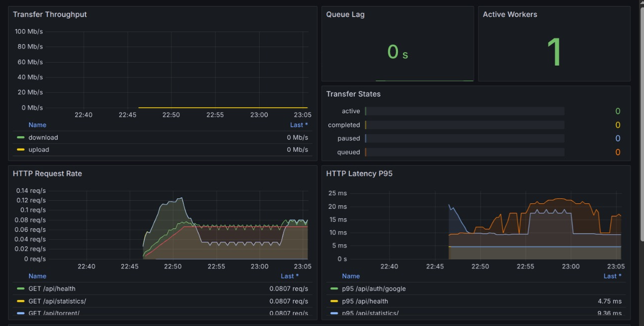Toggle the upload series in the legend

pyautogui.click(x=39, y=150)
